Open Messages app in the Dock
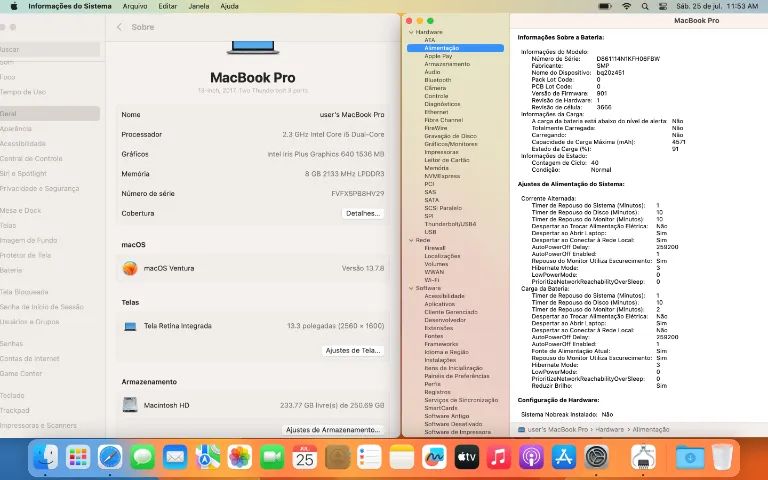 (143, 457)
